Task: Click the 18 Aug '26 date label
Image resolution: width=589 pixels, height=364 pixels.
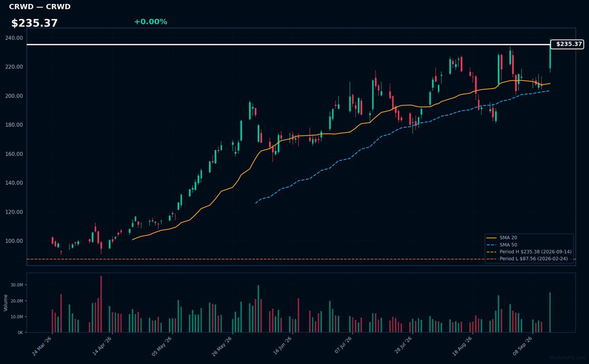Action: [462, 346]
